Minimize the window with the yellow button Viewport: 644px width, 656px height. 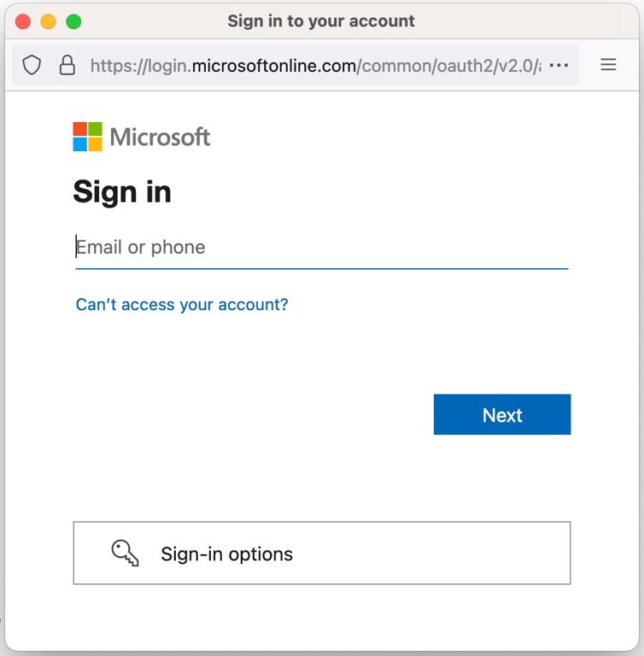coord(48,21)
